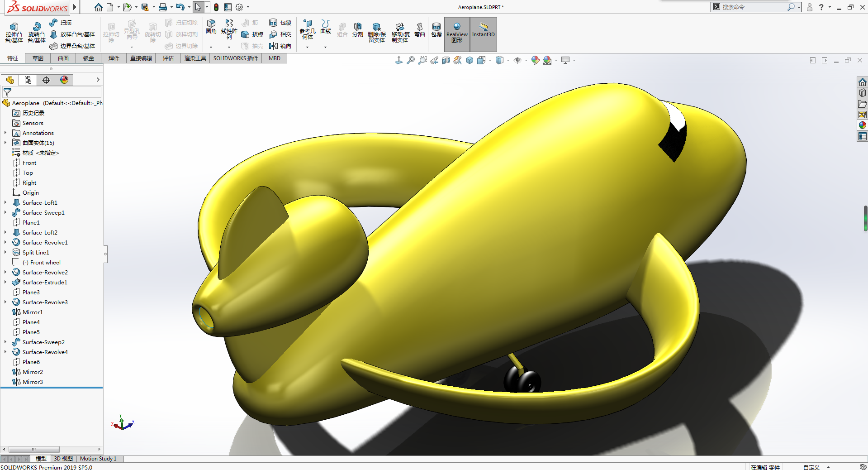Toggle Instant3D mode
Screen dimensions: 868x470
click(484, 34)
